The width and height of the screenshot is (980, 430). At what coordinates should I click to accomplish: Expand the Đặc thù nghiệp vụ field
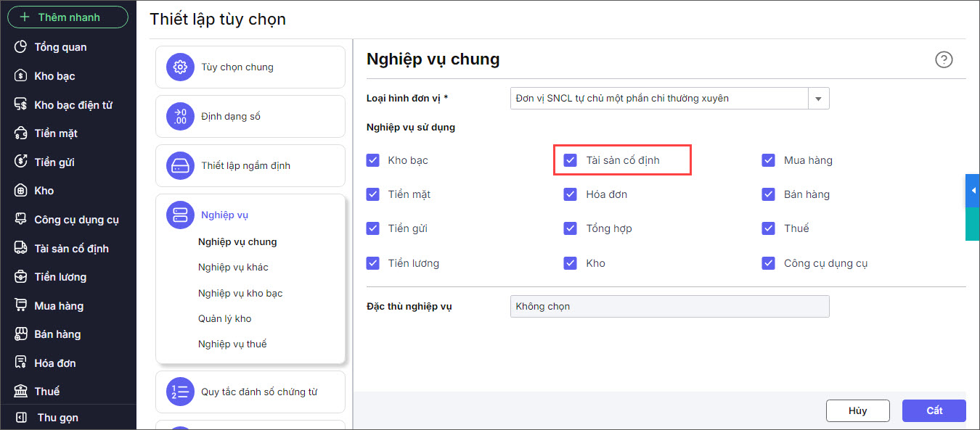669,307
